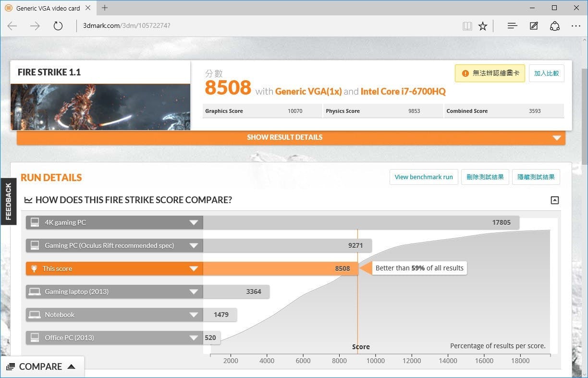588x378 pixels.
Task: Expand SHOW RESULT DETAILS bar
Action: pos(291,137)
